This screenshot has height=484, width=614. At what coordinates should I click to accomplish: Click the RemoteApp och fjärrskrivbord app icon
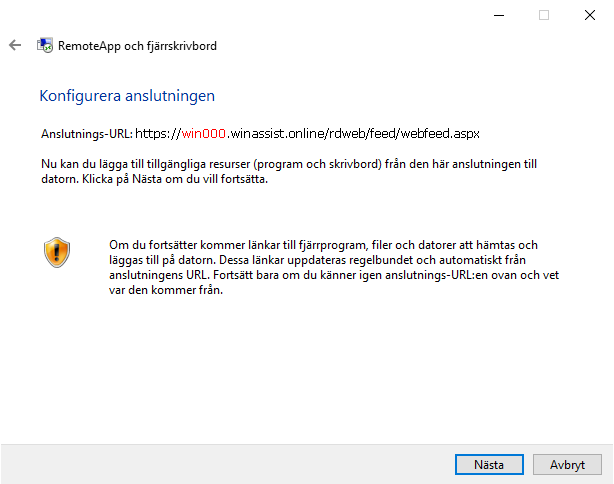(x=45, y=46)
